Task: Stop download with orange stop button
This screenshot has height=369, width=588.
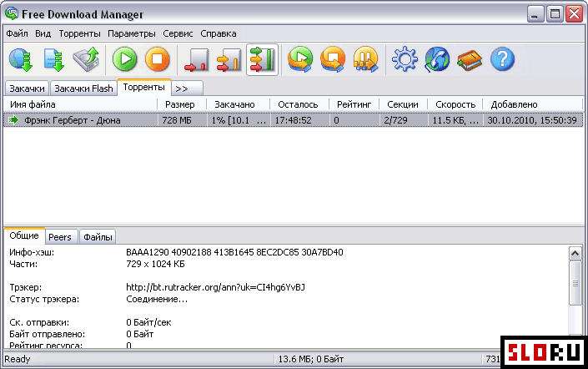Action: (x=157, y=59)
